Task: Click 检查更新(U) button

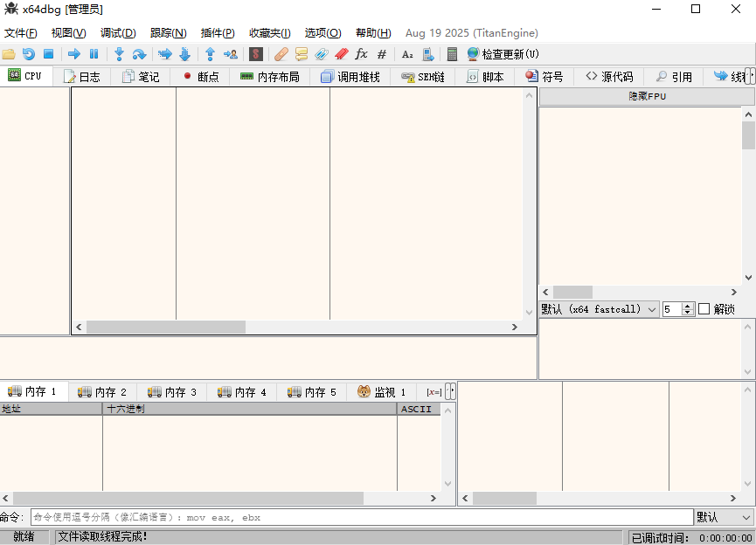Action: coord(503,54)
